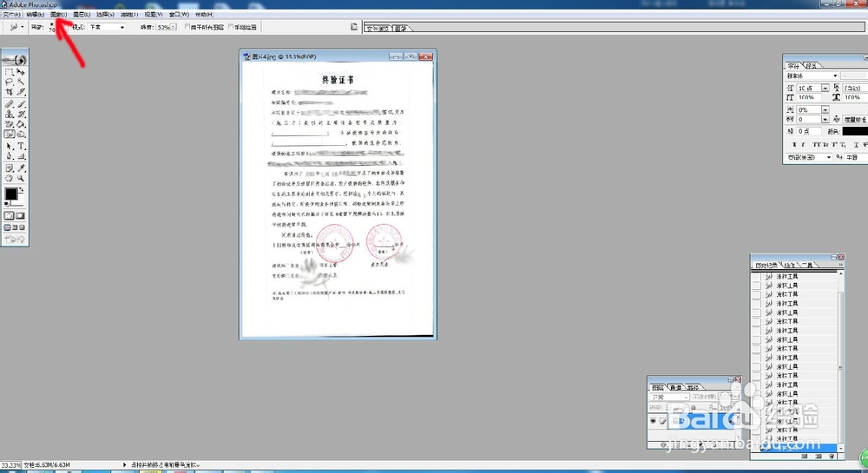Enable 手指绘画 checkbox
The image size is (868, 473).
pos(231,27)
